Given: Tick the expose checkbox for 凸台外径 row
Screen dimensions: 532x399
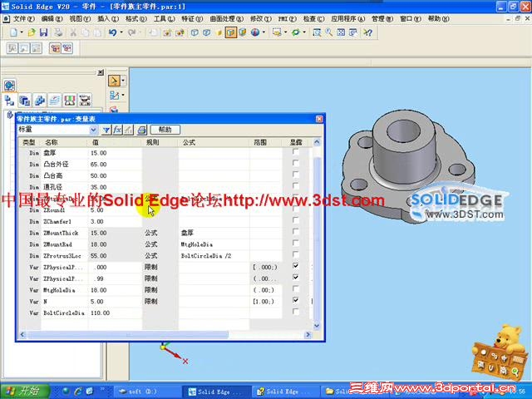Looking at the screenshot, I should click(x=296, y=163).
